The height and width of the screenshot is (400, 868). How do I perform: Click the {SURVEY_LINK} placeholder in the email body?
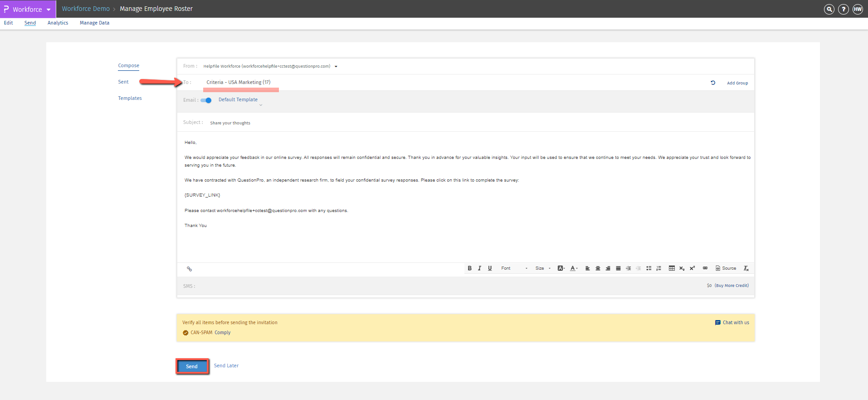(202, 195)
